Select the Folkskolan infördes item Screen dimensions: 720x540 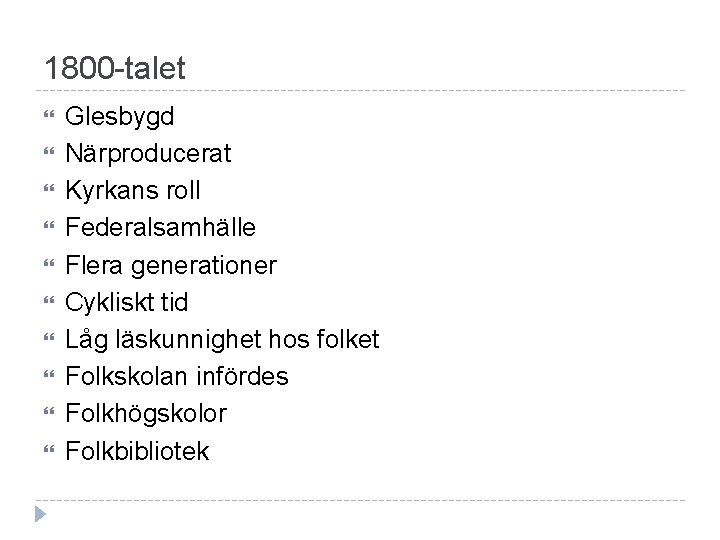click(x=177, y=377)
